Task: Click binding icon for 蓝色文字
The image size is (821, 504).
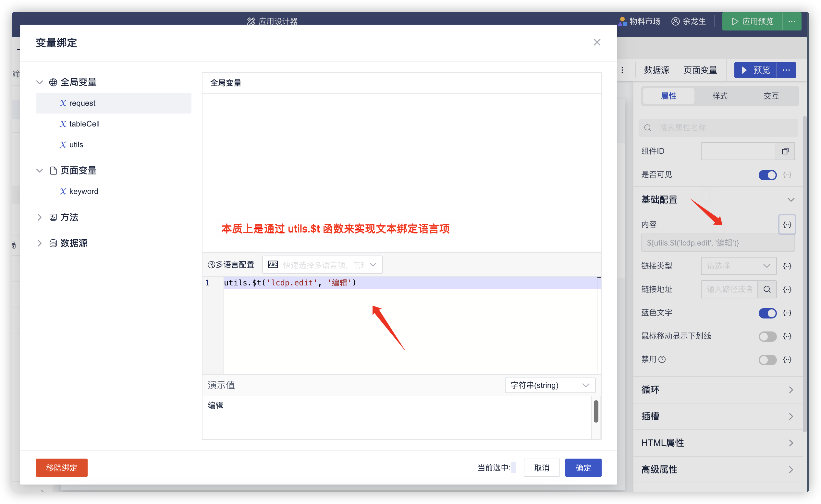Action: pos(787,313)
